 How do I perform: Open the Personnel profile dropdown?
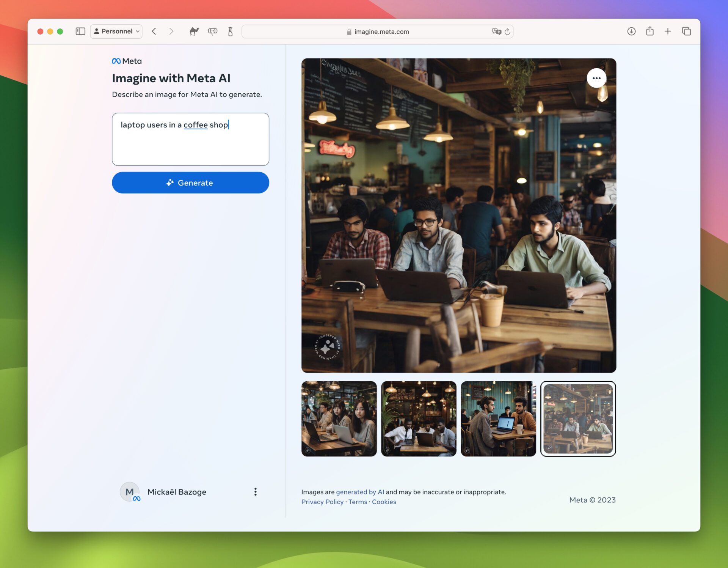[116, 31]
